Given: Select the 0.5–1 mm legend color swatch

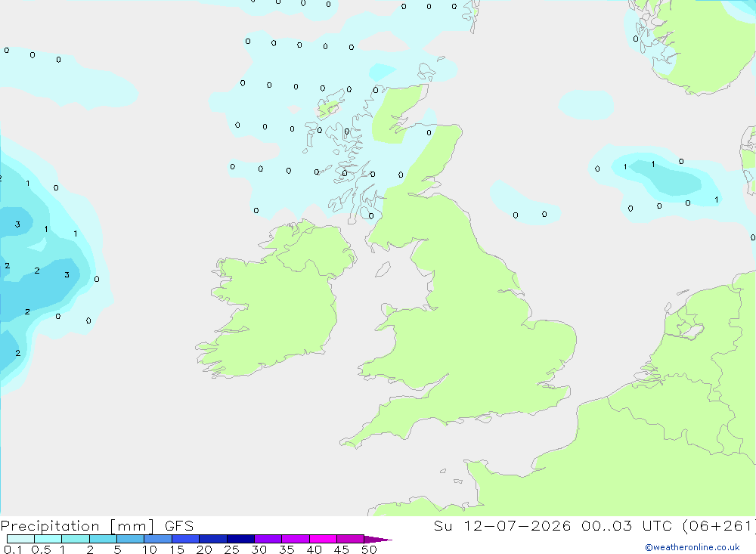Looking at the screenshot, I should 48,539.
